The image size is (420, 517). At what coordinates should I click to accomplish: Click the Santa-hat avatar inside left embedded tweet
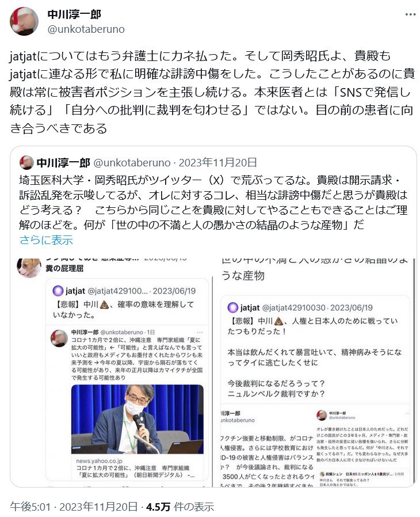click(x=60, y=339)
